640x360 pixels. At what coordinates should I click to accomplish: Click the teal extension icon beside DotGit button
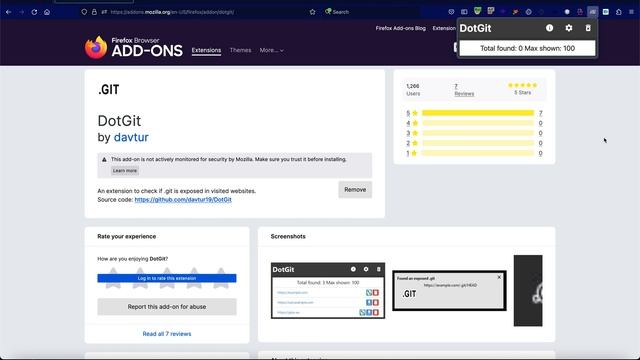[606, 12]
